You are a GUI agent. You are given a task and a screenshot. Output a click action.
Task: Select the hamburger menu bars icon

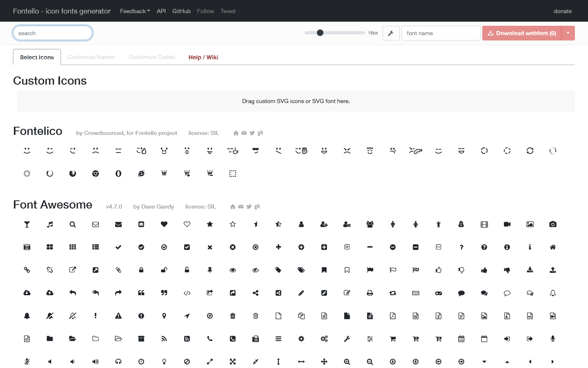[x=278, y=339]
